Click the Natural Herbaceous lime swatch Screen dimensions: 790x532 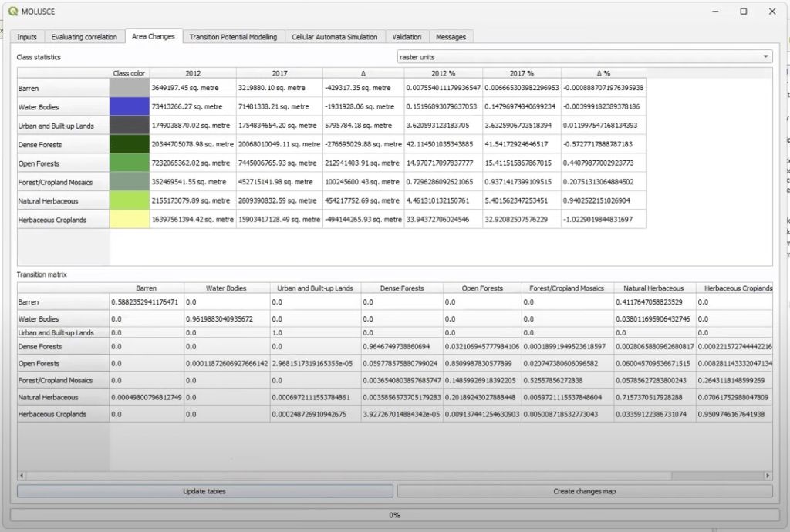pyautogui.click(x=130, y=200)
